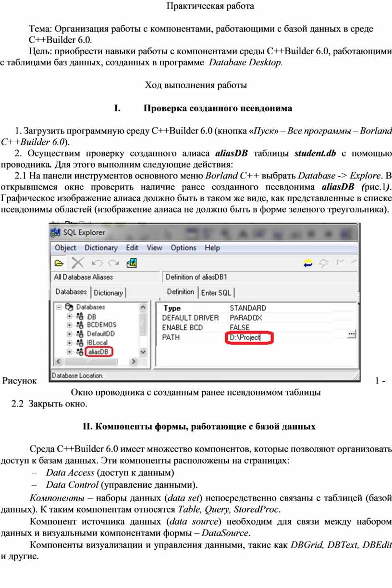Switch to the Definition tab
Screen dimensions: 392x588
pos(181,292)
